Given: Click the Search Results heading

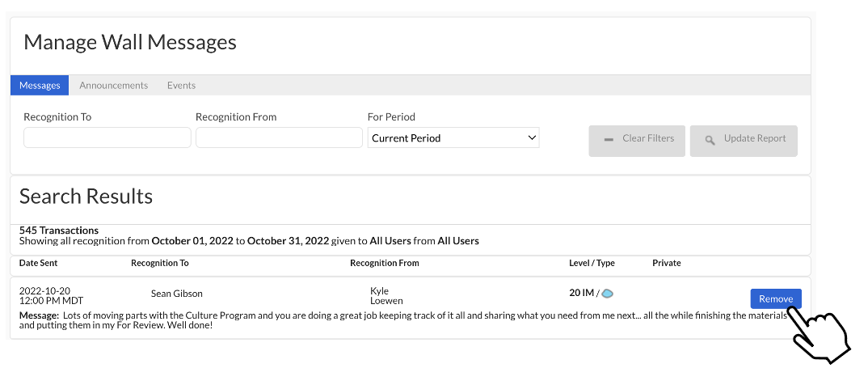Looking at the screenshot, I should pos(86,196).
